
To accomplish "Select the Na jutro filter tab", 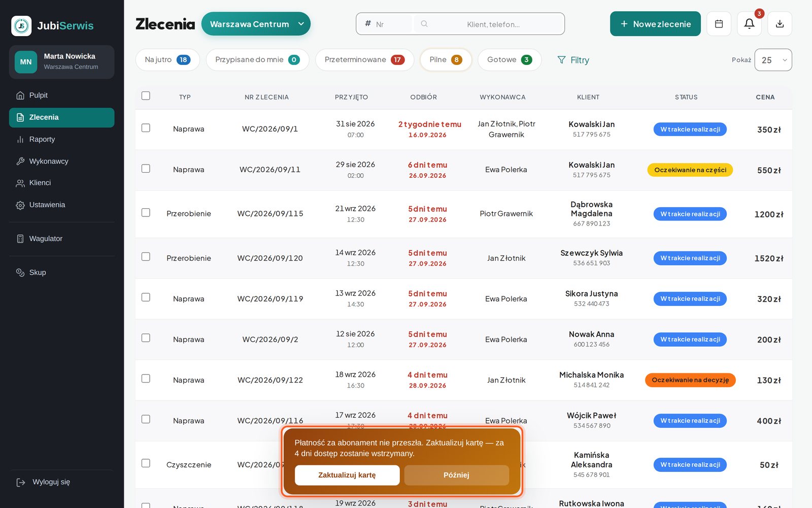I will pyautogui.click(x=167, y=60).
